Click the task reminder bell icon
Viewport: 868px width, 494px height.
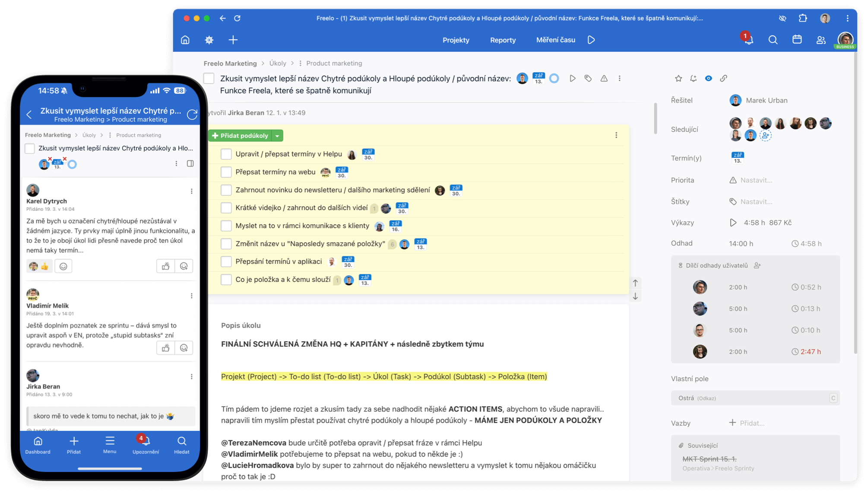[693, 78]
